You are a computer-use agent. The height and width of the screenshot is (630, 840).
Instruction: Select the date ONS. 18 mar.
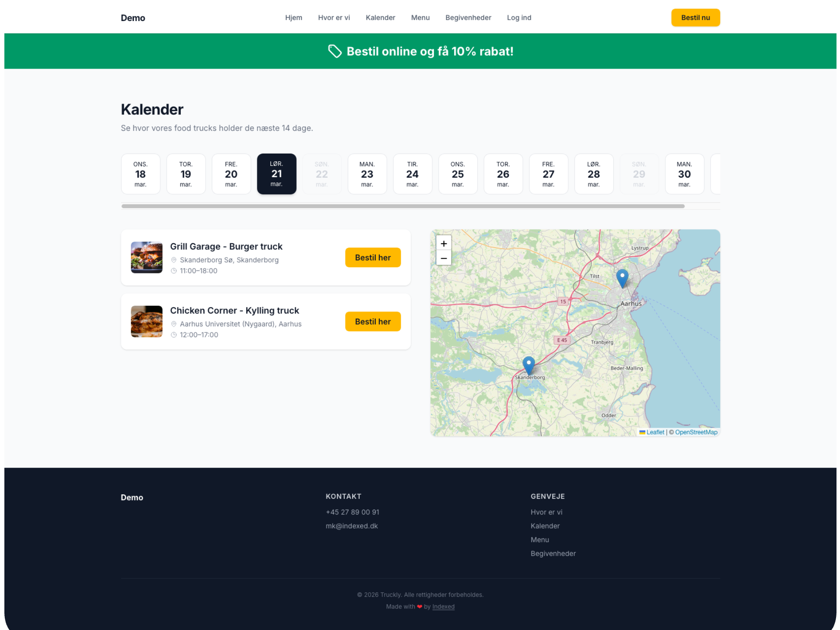pyautogui.click(x=140, y=174)
